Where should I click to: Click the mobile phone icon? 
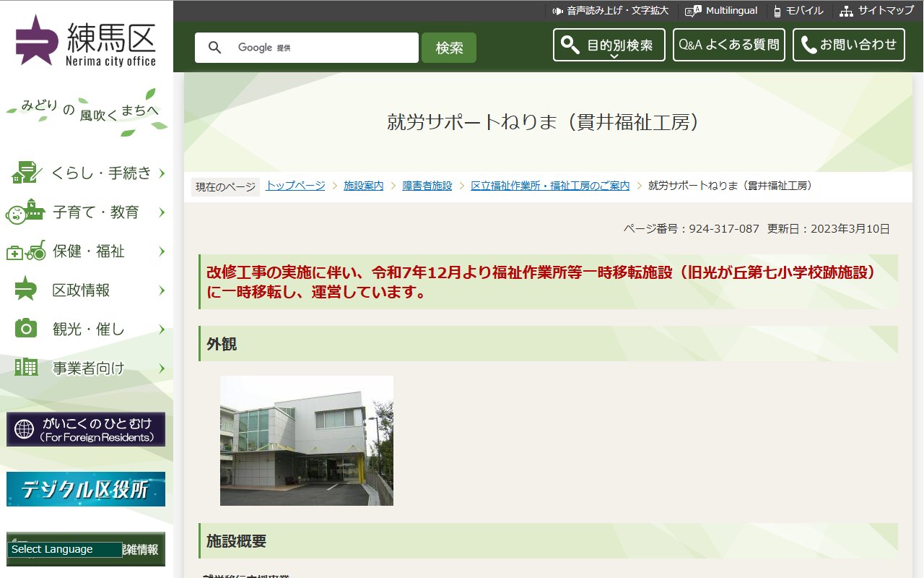[777, 11]
